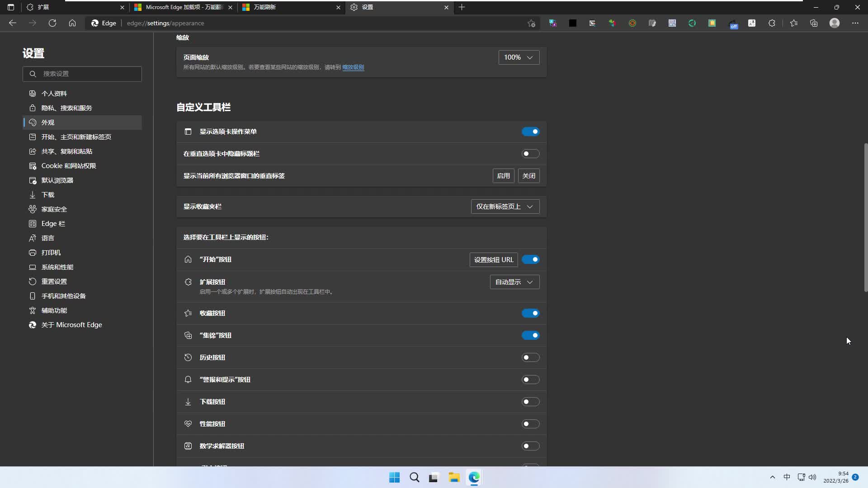Turn on the 下载按钮 toggle
This screenshot has height=488, width=868.
530,402
